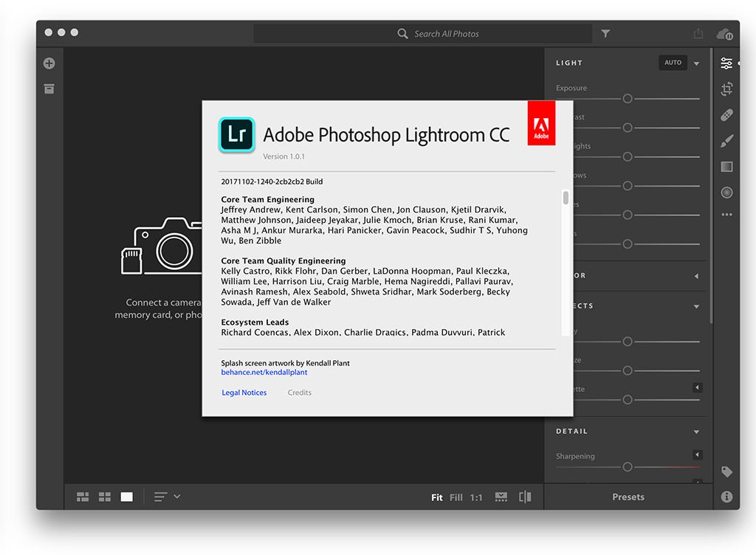Open the Edit sliders panel icon

point(726,63)
